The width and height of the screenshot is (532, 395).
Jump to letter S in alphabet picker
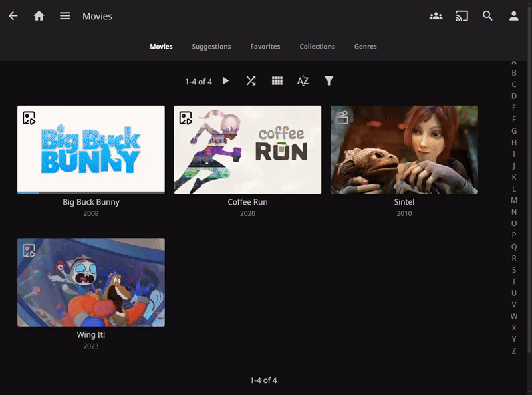tap(514, 270)
